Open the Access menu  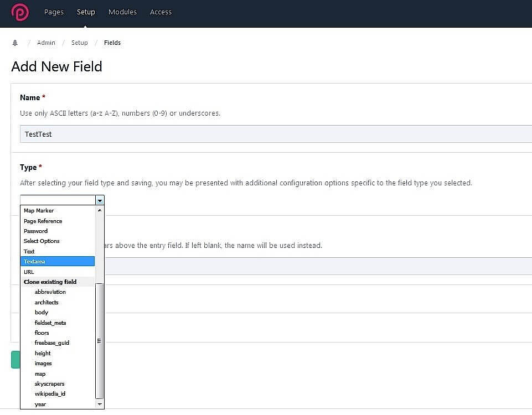click(161, 12)
